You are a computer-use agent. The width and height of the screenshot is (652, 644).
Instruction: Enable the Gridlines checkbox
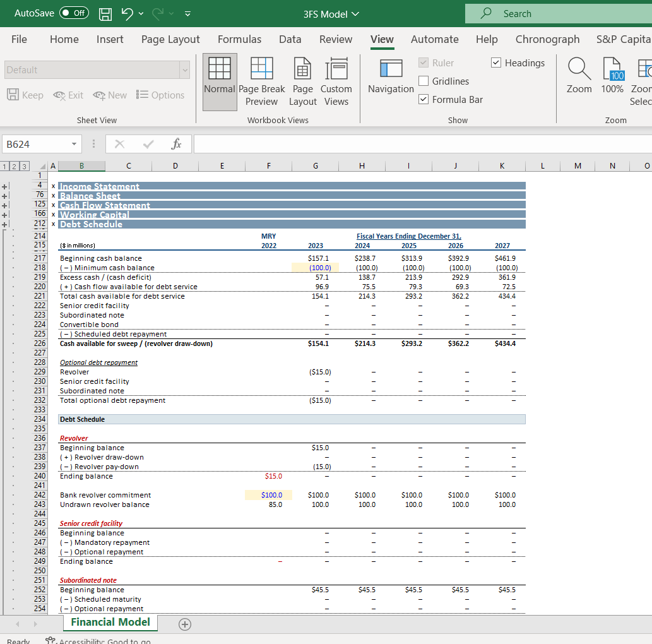coord(423,81)
